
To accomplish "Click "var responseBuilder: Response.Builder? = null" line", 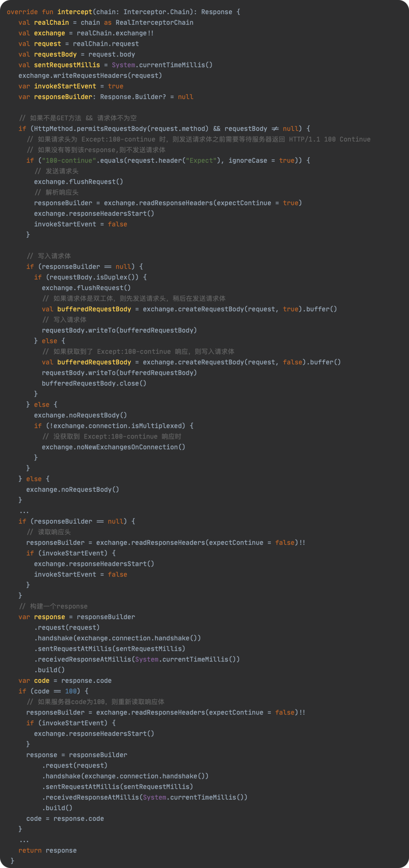I will (106, 97).
